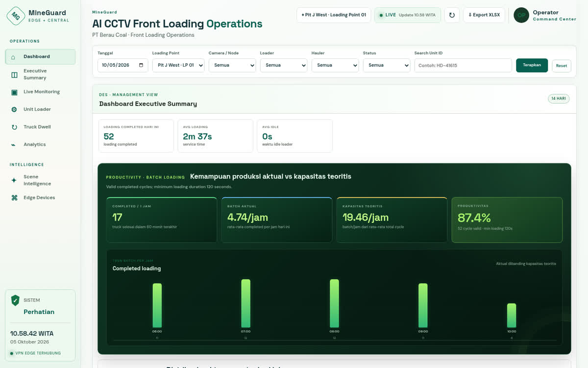Go to Live Monitoring page
Screen dimensions: 588x368
(40, 92)
